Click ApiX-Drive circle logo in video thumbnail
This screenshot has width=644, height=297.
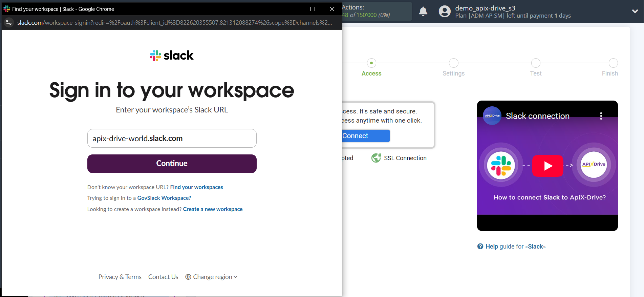[594, 165]
